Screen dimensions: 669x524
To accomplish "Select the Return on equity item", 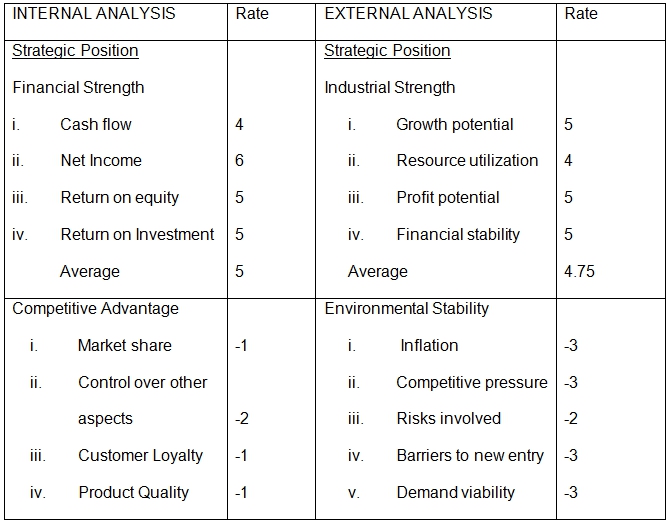I will (x=119, y=198).
